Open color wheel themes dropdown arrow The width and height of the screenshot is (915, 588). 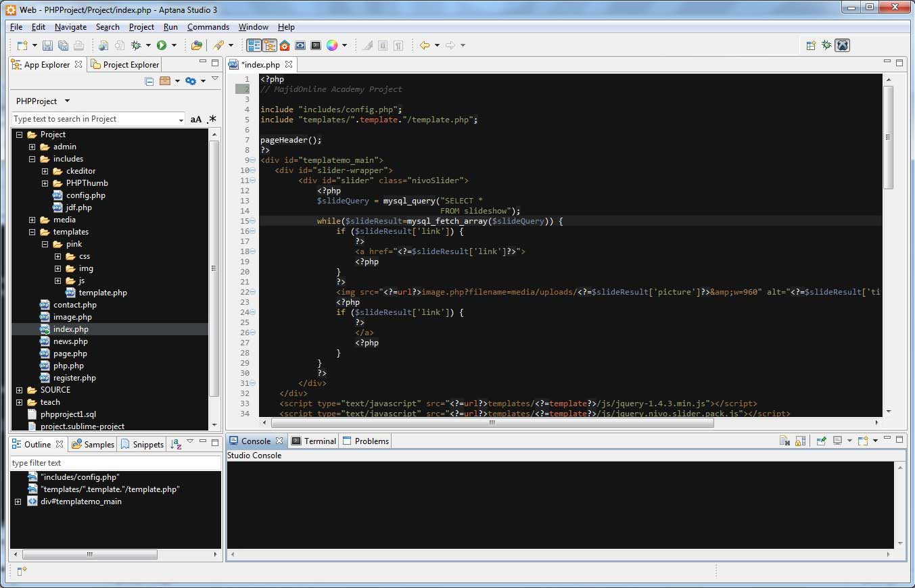point(344,45)
